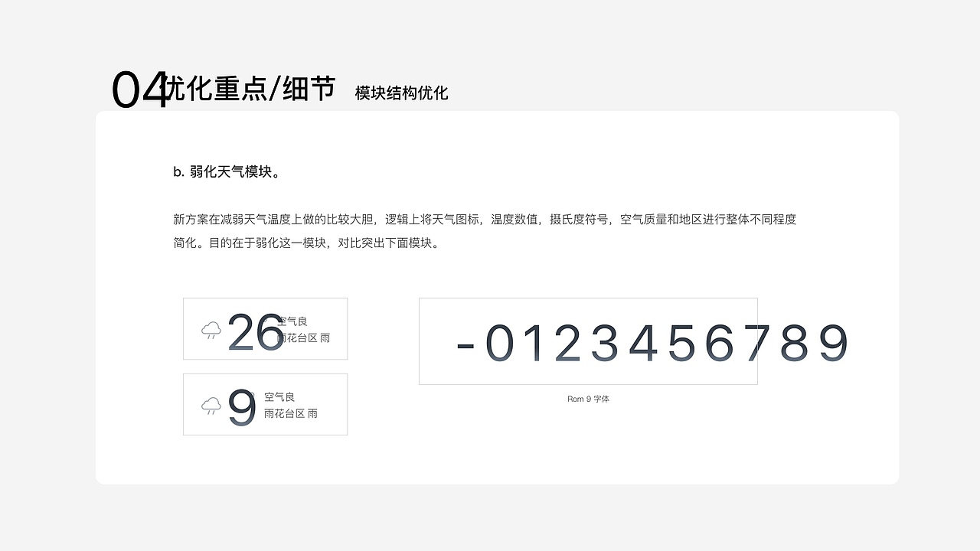Select the 模块结构优化 subtitle tab

tap(400, 93)
